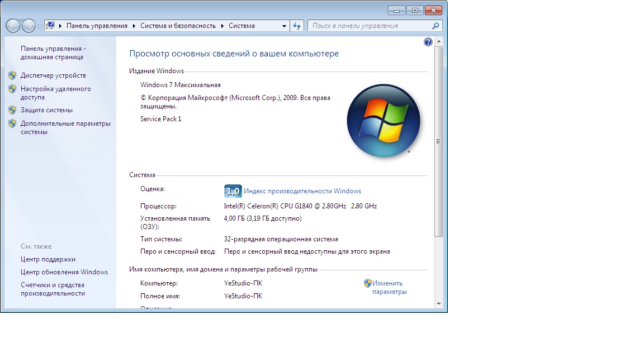
Task: Click Изменить параметры link
Action: pyautogui.click(x=389, y=287)
